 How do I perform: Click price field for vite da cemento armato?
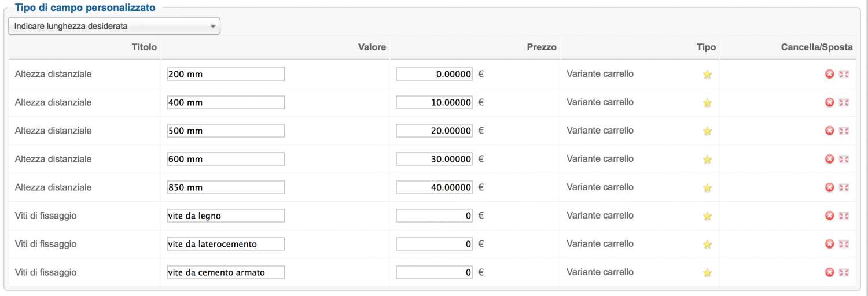pos(434,272)
